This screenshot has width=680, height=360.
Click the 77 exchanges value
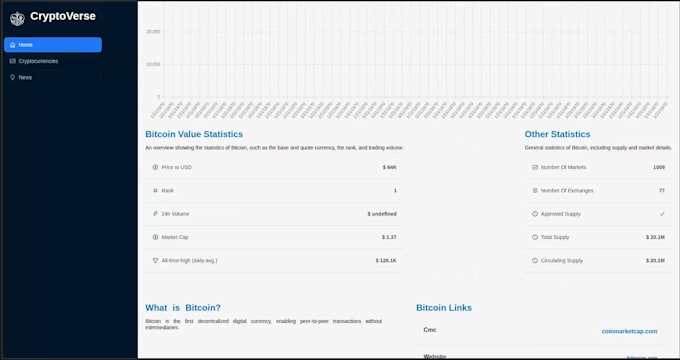pyautogui.click(x=662, y=190)
